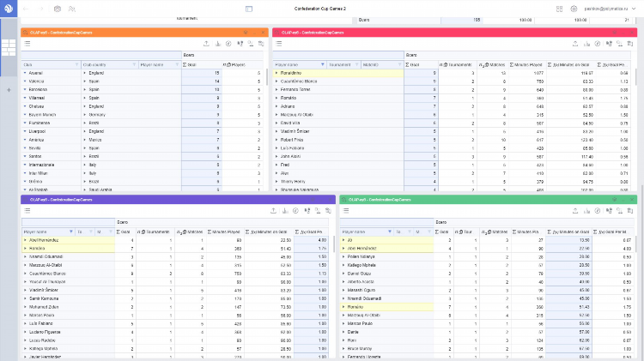Screen dimensions: 644x361
Task: Open the user account dropdown
Action: pos(610,9)
